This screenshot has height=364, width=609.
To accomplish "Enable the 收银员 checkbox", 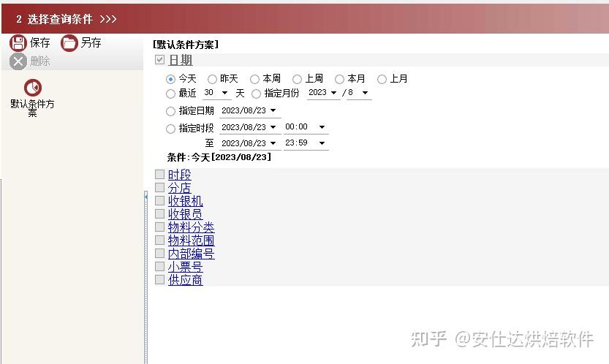I will [159, 213].
